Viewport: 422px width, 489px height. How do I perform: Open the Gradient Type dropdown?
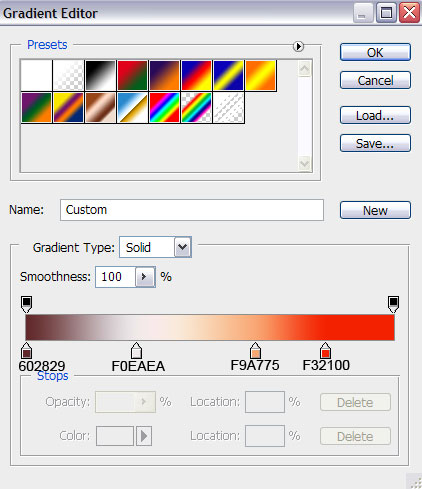coord(183,247)
